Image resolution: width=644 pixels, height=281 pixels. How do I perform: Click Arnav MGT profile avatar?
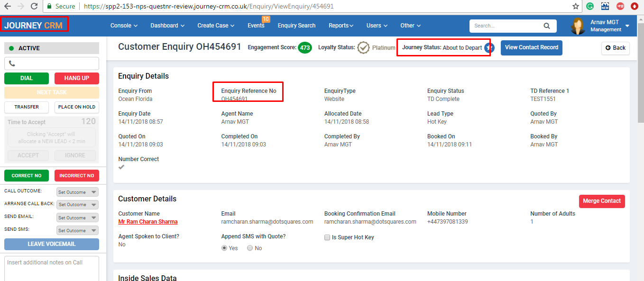click(x=578, y=26)
